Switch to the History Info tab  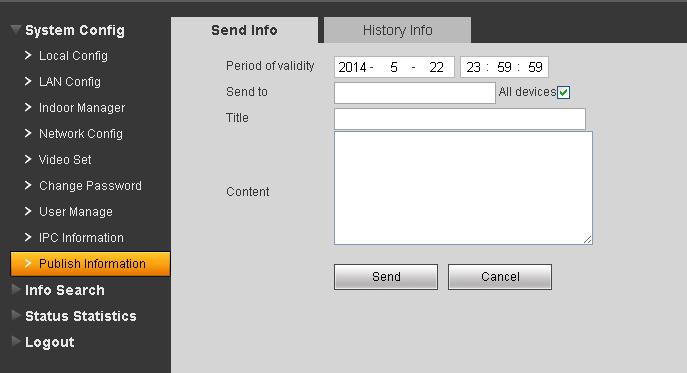[x=397, y=30]
